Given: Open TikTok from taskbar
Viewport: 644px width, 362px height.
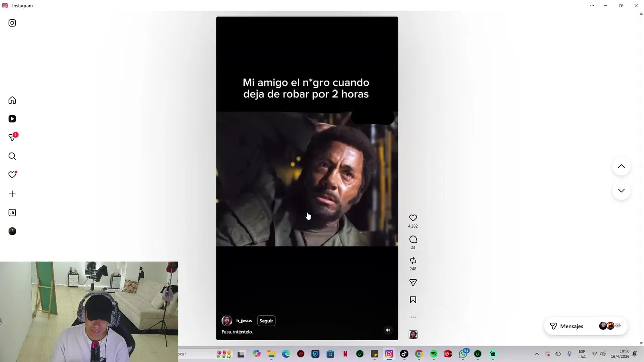Looking at the screenshot, I should click(404, 354).
